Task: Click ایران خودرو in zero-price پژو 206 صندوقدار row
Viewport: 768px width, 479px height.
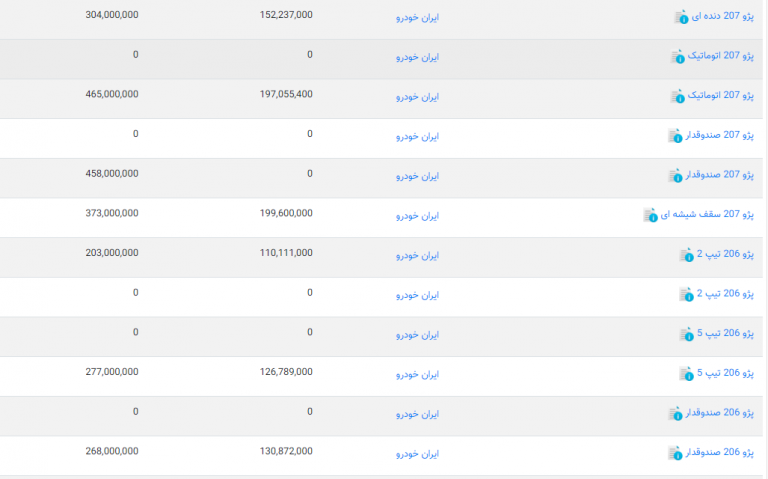Action: coord(417,414)
